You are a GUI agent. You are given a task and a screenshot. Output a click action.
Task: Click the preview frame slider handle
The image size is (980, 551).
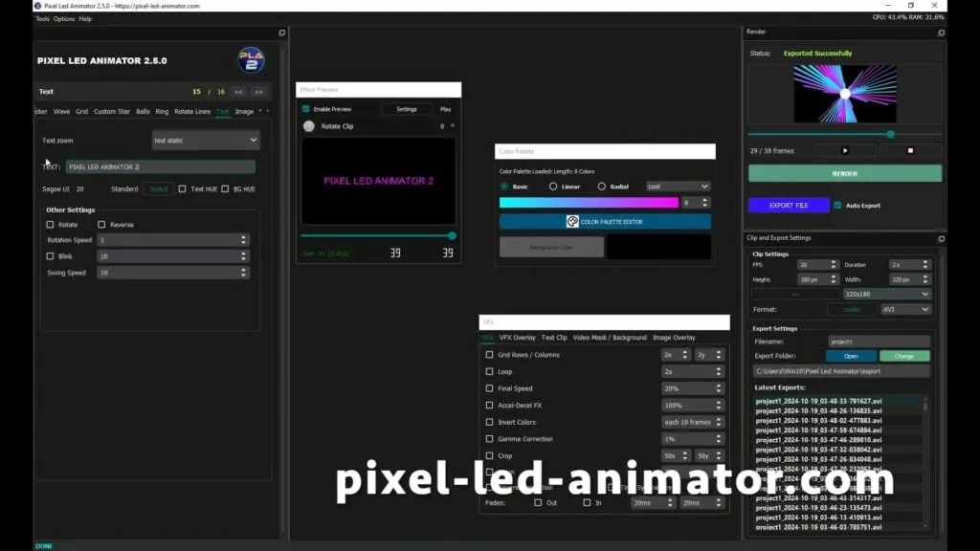pos(452,236)
